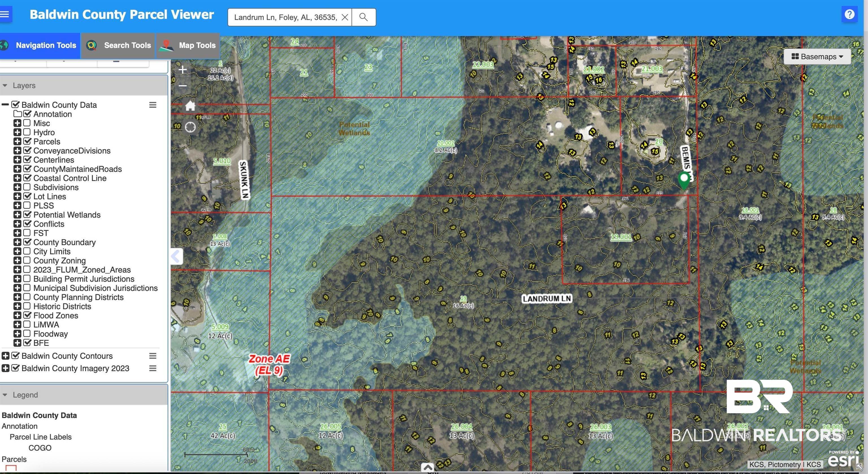Toggle Baldwin County Contours checkbox

(x=15, y=355)
